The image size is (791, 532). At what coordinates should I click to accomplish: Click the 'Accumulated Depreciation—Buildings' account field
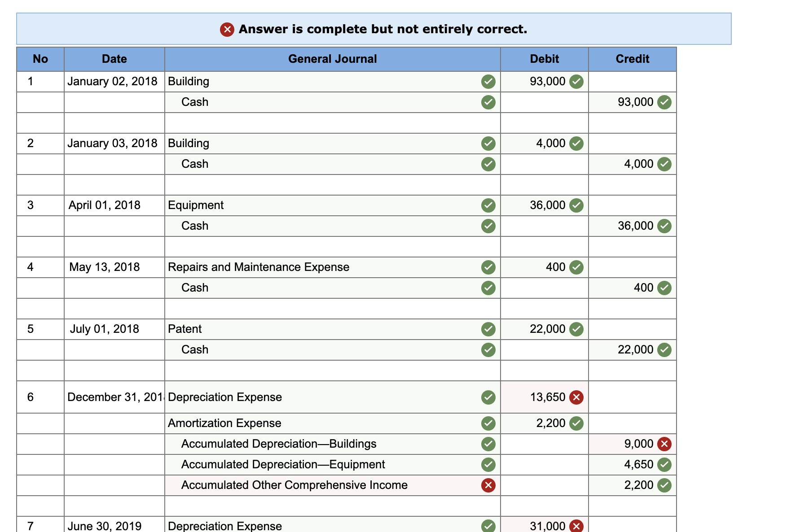tap(333, 444)
